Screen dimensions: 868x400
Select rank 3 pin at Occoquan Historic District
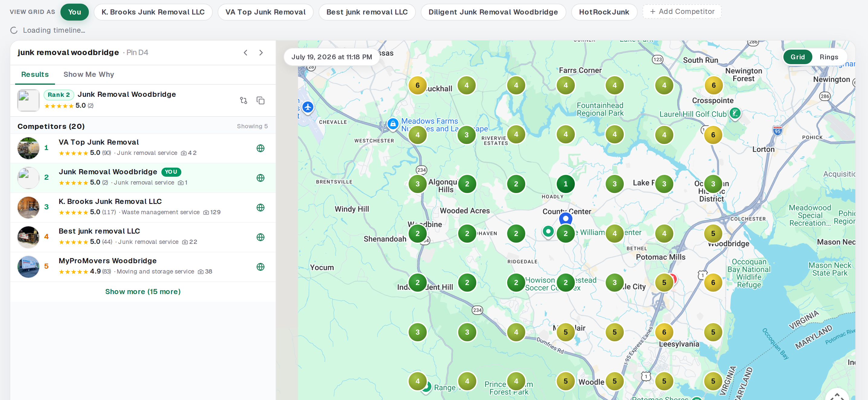[x=713, y=184]
